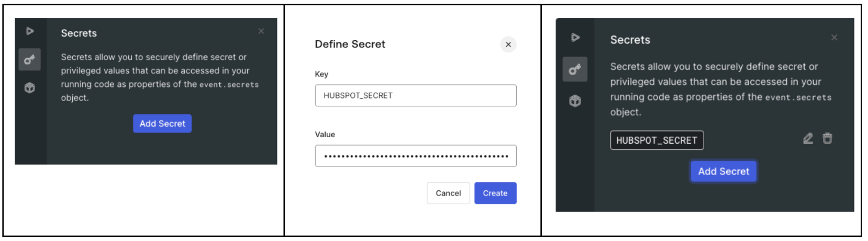Focus the Key field containing HUBSPOT_SECRET
This screenshot has width=868, height=241.
point(415,95)
